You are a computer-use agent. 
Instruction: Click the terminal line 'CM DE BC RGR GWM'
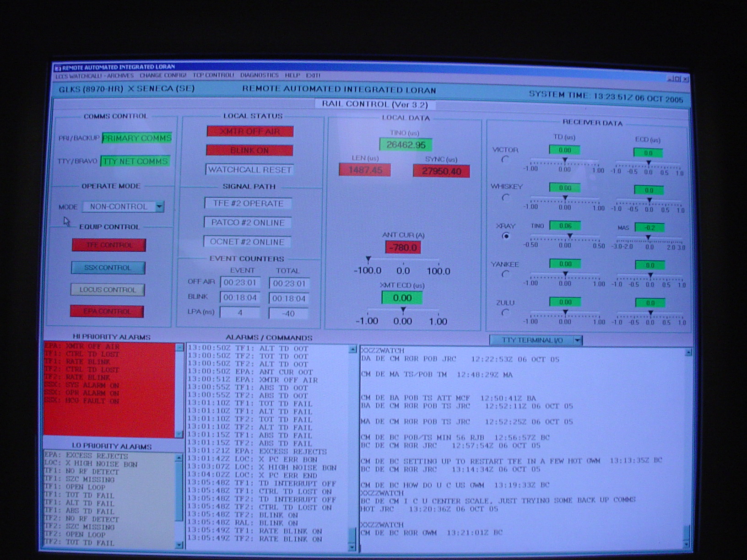(x=432, y=533)
